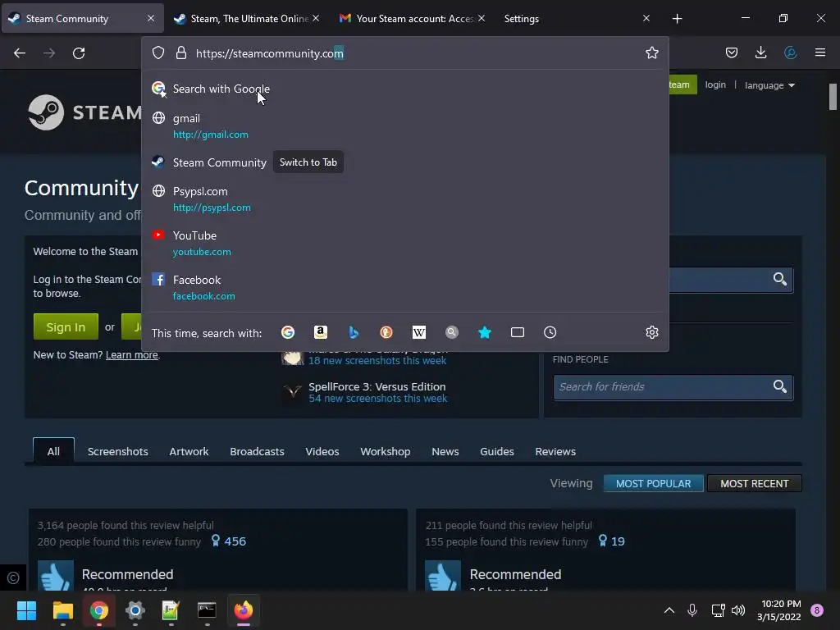840x630 pixels.
Task: Click Switch to Tab for Steam Community
Action: point(308,162)
